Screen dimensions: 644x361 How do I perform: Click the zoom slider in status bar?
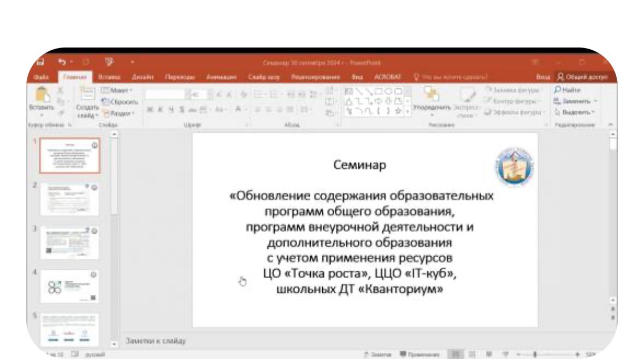[547, 354]
